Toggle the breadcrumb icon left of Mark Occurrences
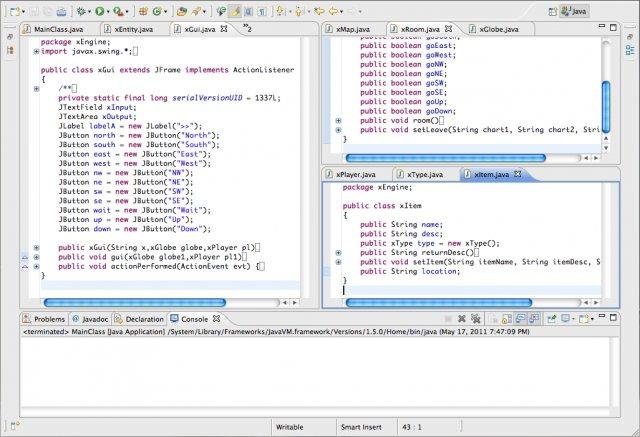This screenshot has width=640, height=437. pos(221,11)
